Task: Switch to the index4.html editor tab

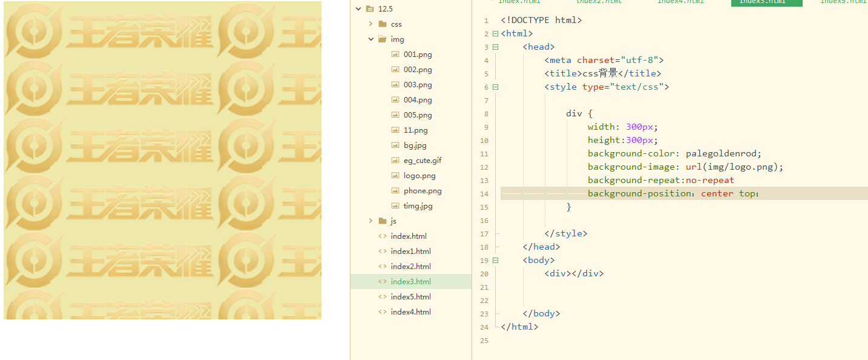Action: tap(680, 2)
